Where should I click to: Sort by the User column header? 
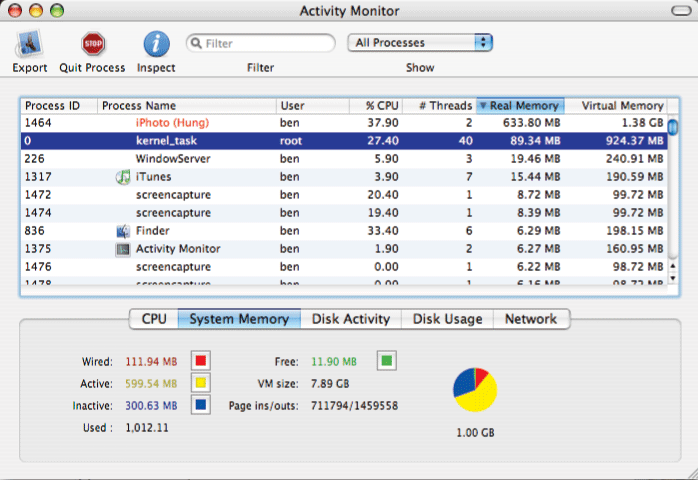(x=312, y=106)
